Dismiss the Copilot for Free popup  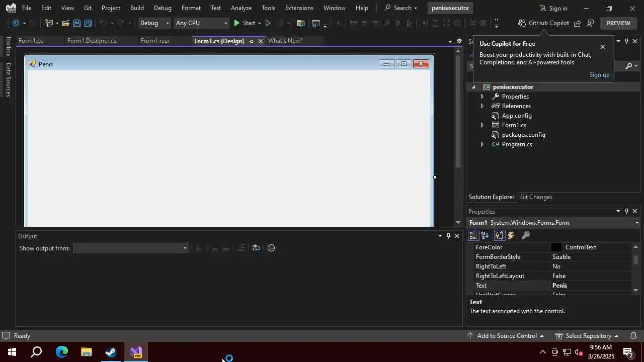point(603,47)
